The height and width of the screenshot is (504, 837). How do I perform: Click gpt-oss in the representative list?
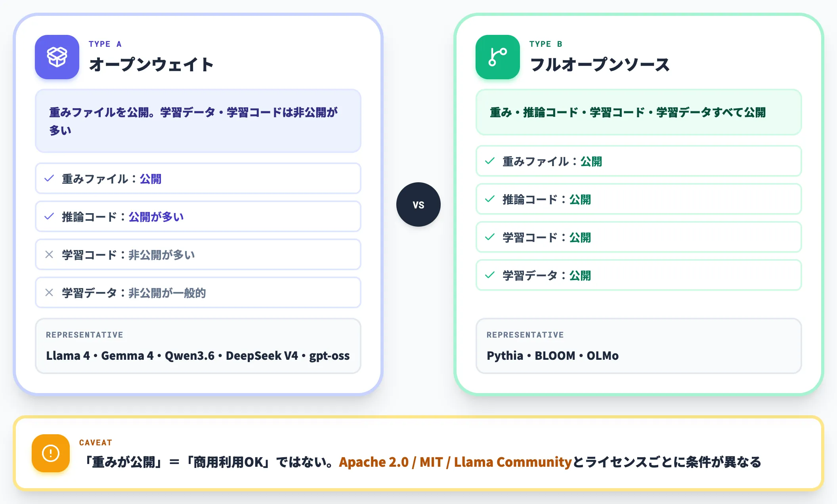pyautogui.click(x=329, y=356)
